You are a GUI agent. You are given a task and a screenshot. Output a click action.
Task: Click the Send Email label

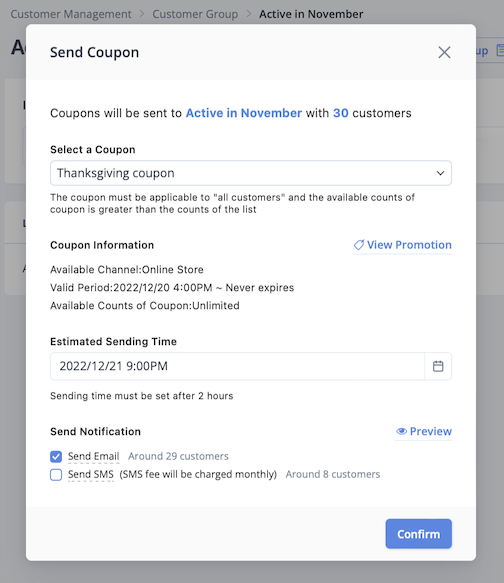(94, 456)
